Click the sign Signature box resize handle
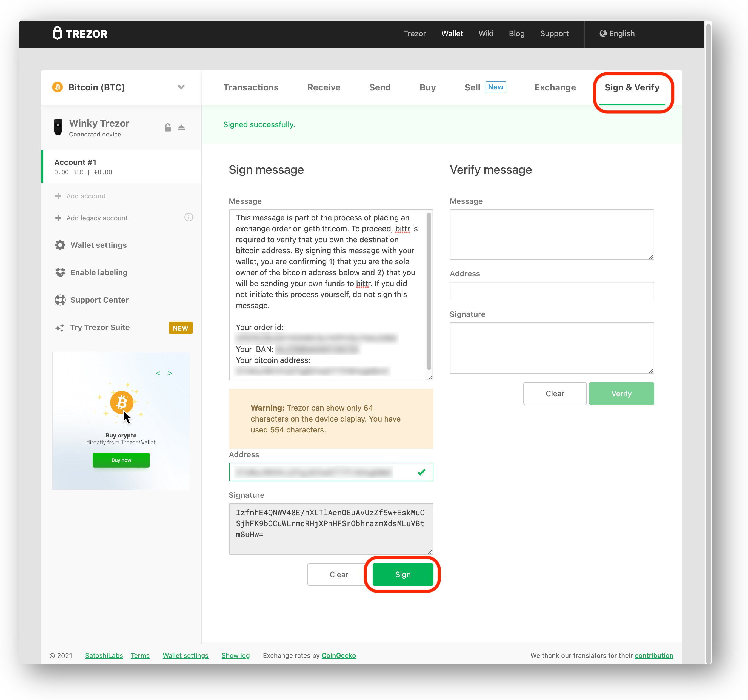This screenshot has width=748, height=700. [x=430, y=551]
